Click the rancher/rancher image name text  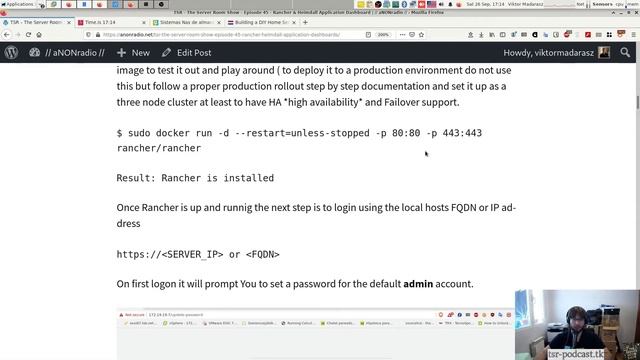click(159, 148)
